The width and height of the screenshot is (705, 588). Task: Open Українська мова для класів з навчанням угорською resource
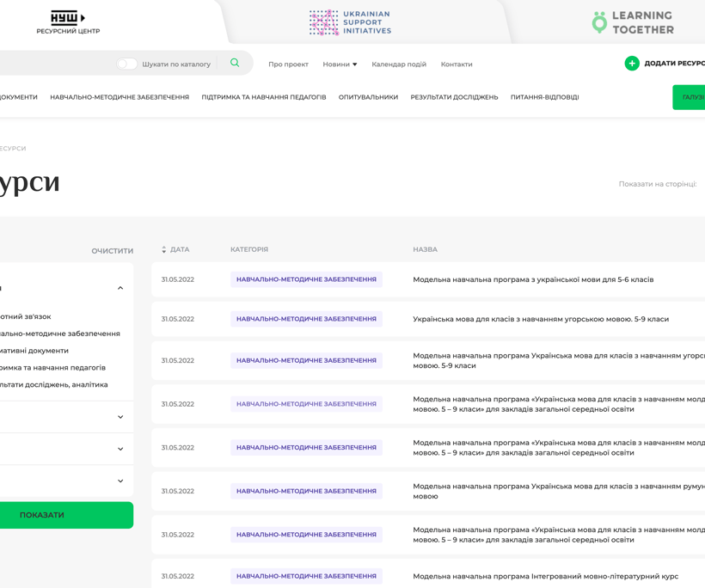point(541,319)
